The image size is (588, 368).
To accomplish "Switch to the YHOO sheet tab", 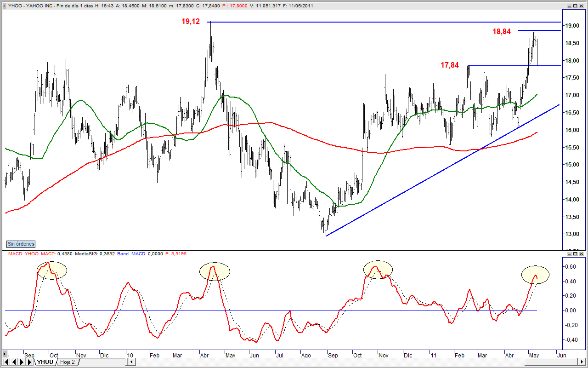I will 45,362.
